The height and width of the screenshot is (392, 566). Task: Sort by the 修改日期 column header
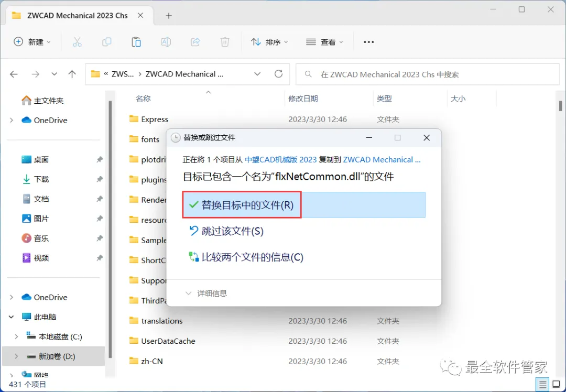(x=303, y=99)
